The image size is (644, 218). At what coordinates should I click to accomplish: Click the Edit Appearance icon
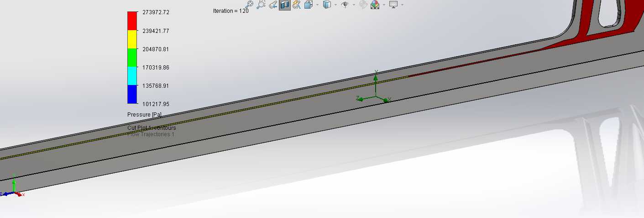[363, 5]
